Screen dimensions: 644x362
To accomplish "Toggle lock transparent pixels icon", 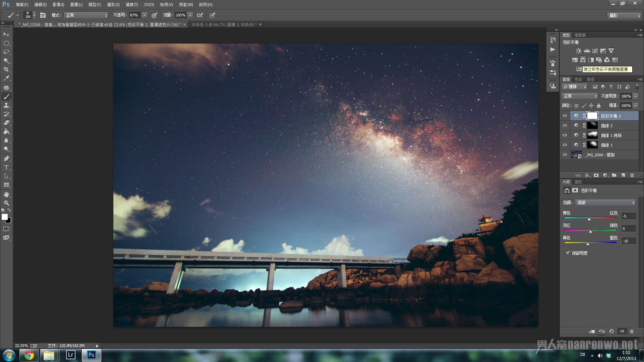I will pos(576,105).
